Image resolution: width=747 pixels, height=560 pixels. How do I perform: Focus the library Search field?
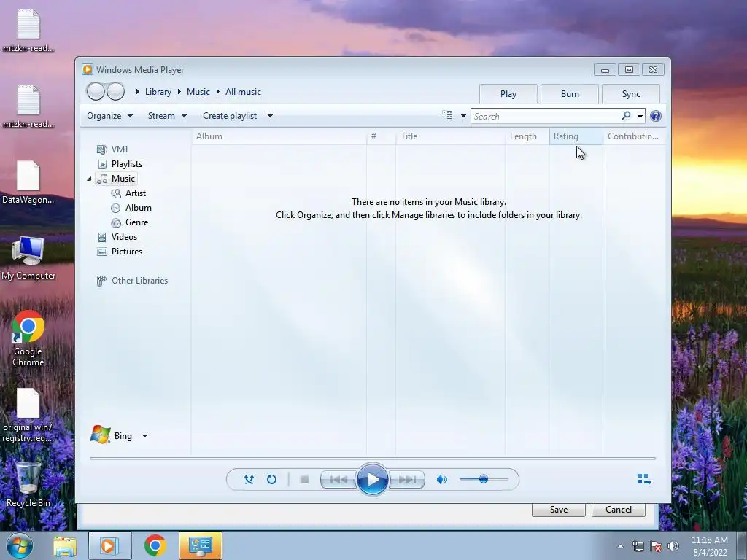coord(546,116)
